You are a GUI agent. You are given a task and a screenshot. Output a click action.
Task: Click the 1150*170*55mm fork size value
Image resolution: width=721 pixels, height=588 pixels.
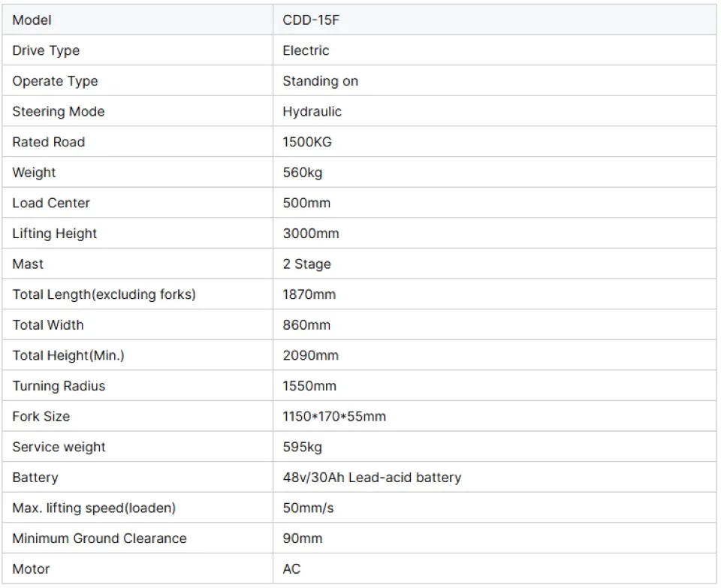pos(334,416)
